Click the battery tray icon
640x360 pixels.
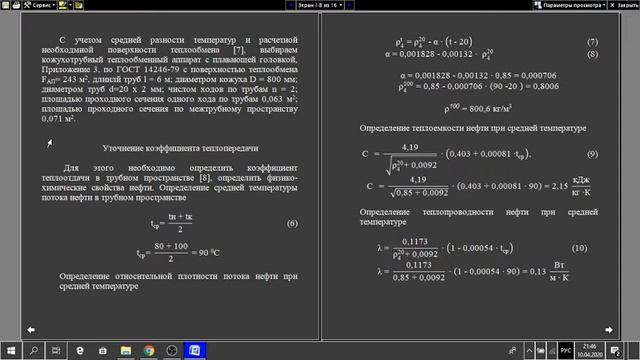[540, 350]
